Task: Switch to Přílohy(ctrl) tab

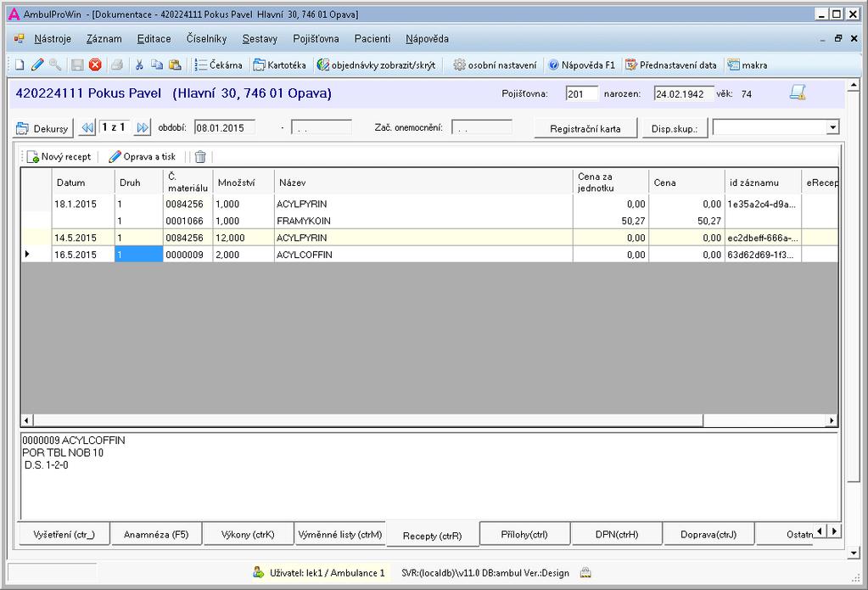Action: (x=524, y=535)
